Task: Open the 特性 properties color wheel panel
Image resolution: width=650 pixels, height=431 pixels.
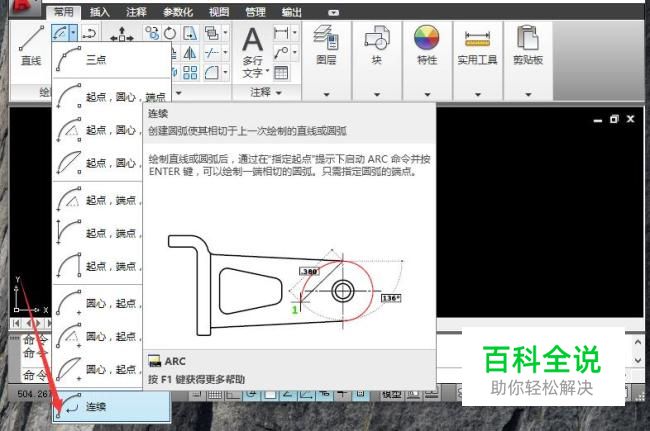Action: (x=427, y=45)
